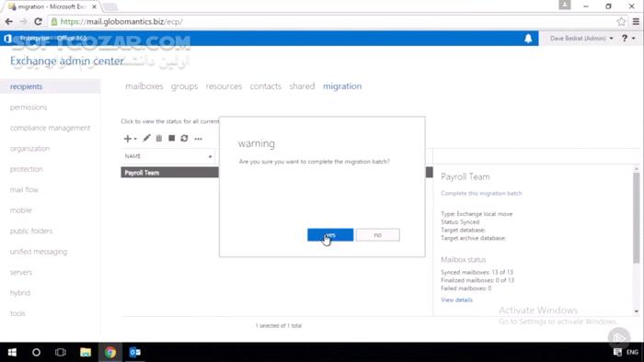Open public folders in the left navigation
644x362 pixels.
pos(31,231)
